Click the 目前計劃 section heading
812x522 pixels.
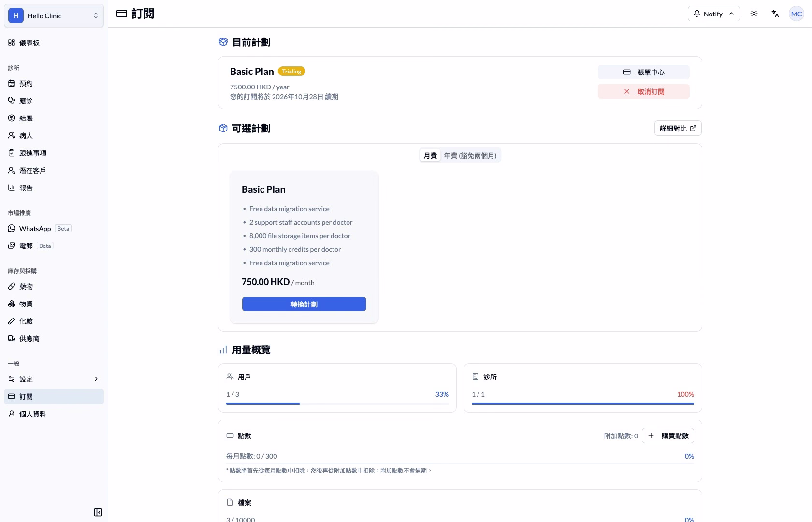(251, 43)
